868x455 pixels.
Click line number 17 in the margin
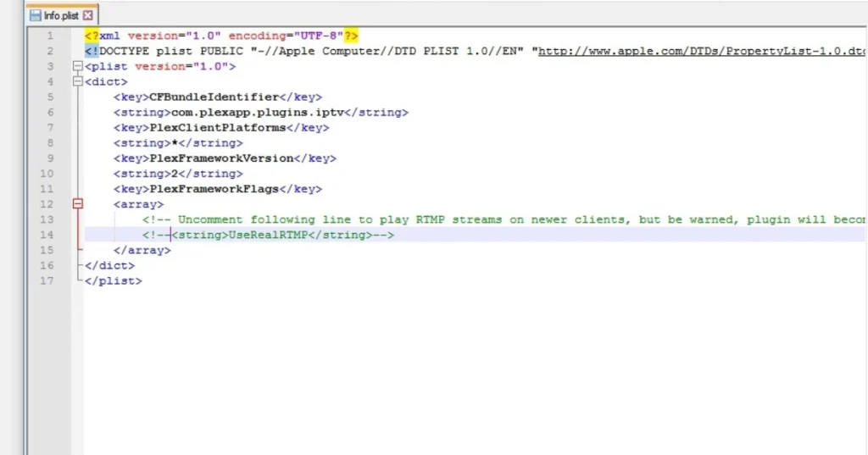click(x=47, y=280)
